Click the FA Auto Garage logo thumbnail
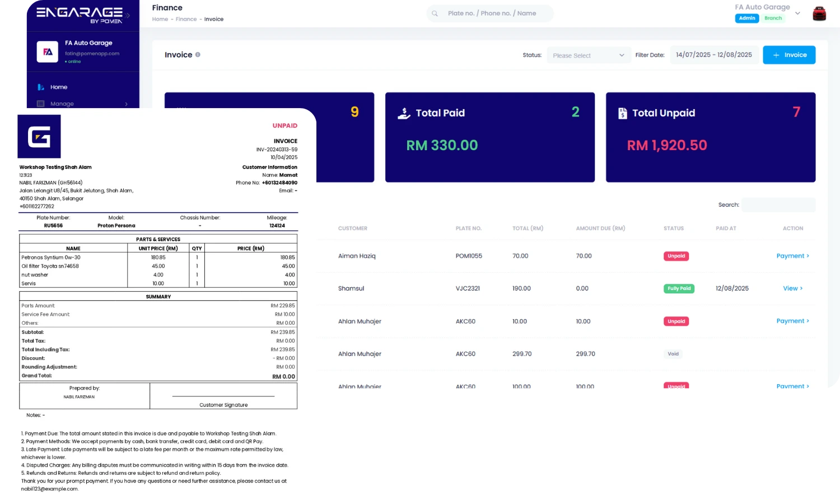Screen dimensions: 840x504 [x=48, y=52]
